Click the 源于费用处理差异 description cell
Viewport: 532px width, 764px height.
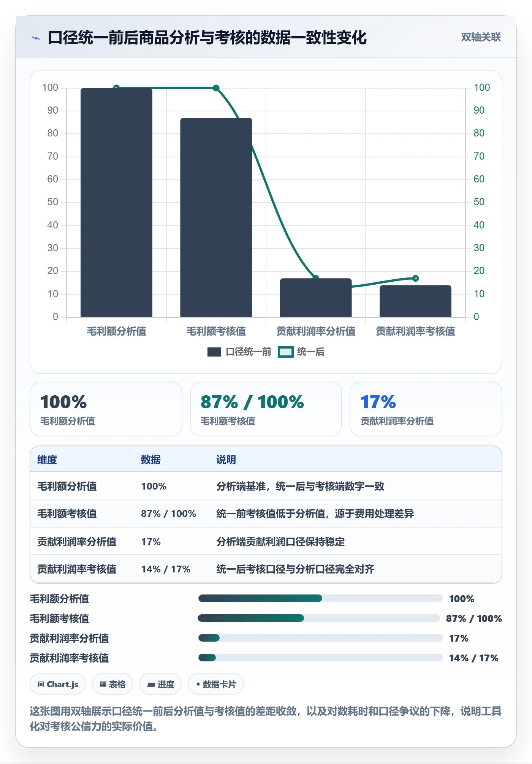[315, 514]
